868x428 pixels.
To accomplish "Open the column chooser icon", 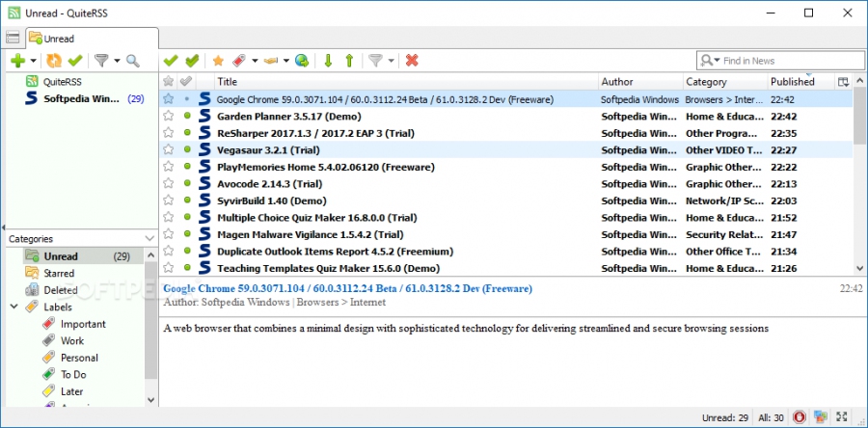I will pos(843,82).
